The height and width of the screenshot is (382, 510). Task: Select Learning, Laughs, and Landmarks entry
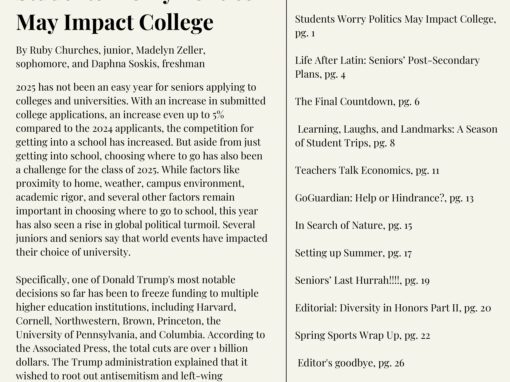pyautogui.click(x=396, y=136)
